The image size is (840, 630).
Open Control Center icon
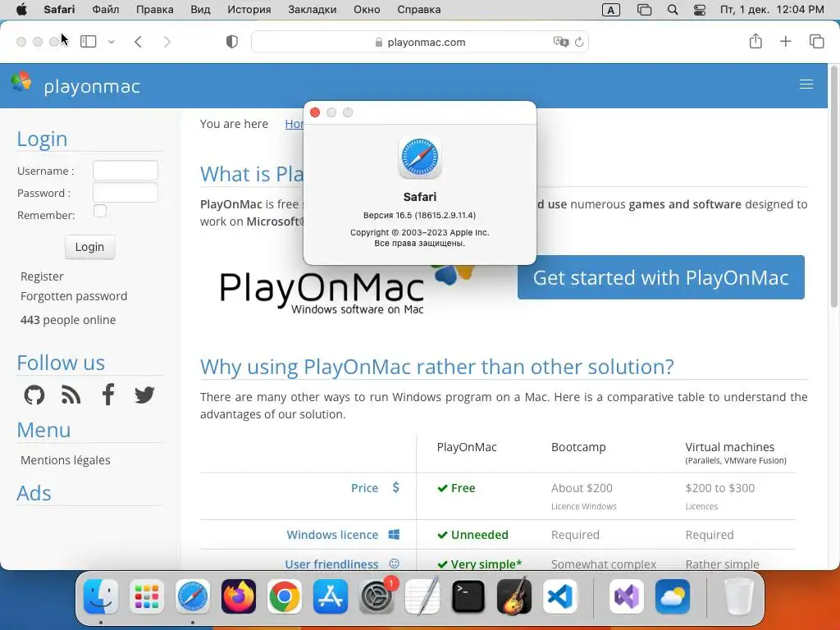(699, 10)
